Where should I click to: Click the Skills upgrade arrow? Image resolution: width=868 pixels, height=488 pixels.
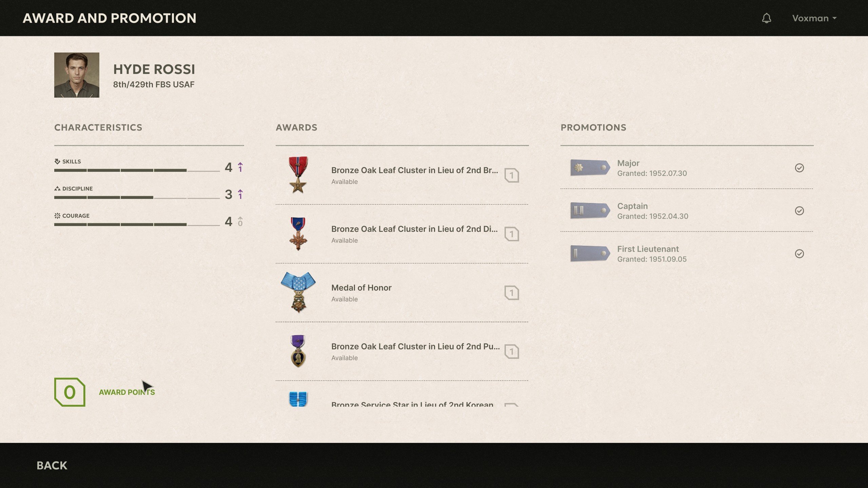tap(240, 167)
